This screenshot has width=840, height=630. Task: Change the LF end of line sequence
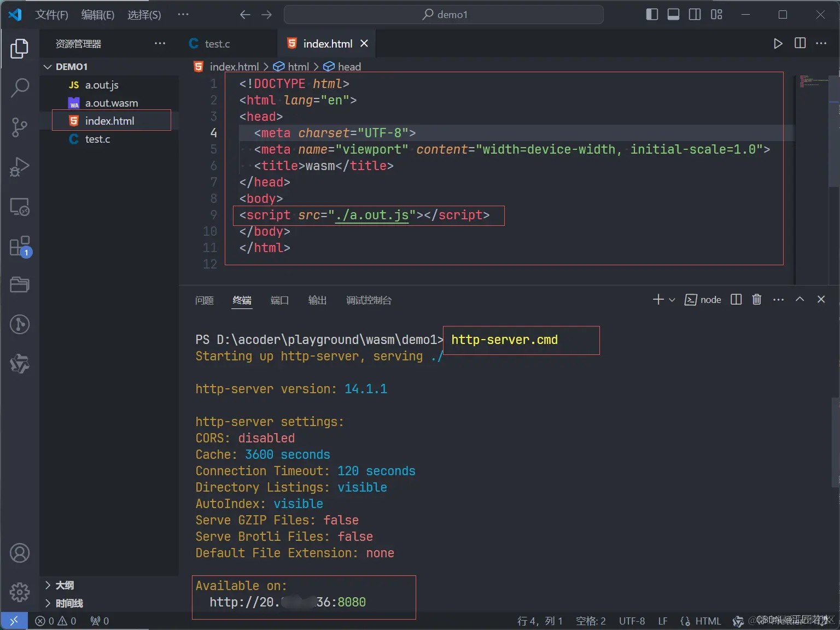[663, 621]
